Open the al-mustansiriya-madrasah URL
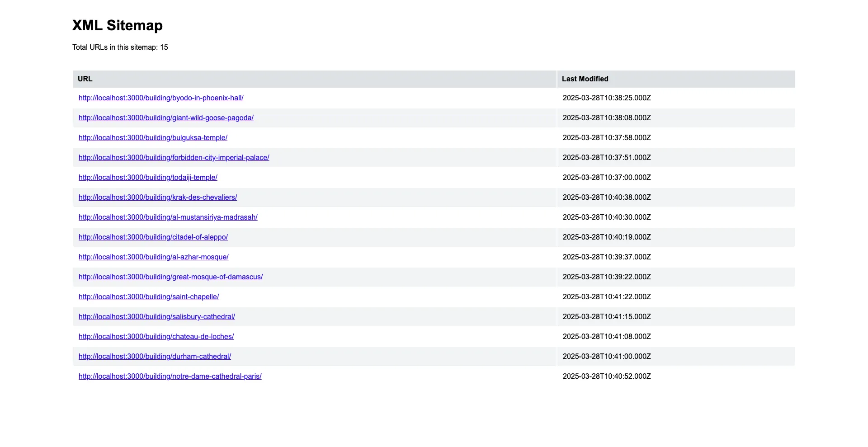 168,217
